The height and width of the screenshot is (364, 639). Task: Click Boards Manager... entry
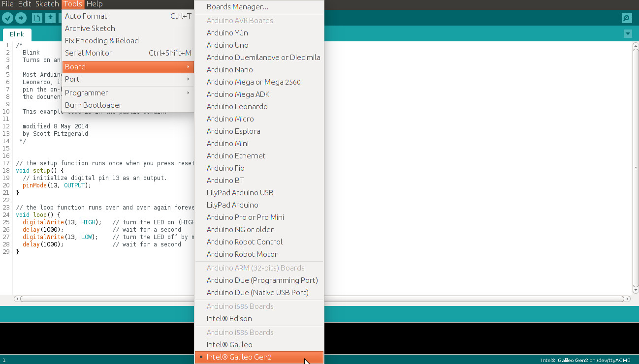pyautogui.click(x=237, y=7)
